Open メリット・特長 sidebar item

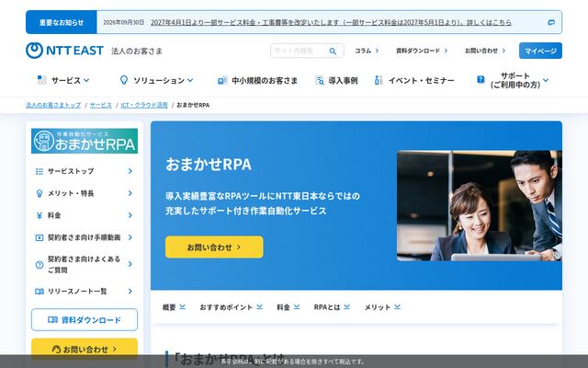pyautogui.click(x=85, y=193)
